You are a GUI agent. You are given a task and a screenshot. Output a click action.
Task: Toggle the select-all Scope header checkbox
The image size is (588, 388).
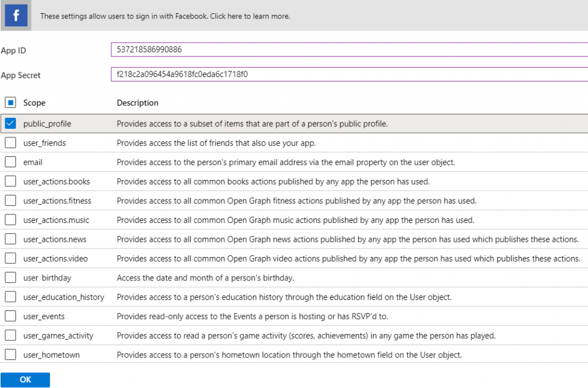pos(10,103)
